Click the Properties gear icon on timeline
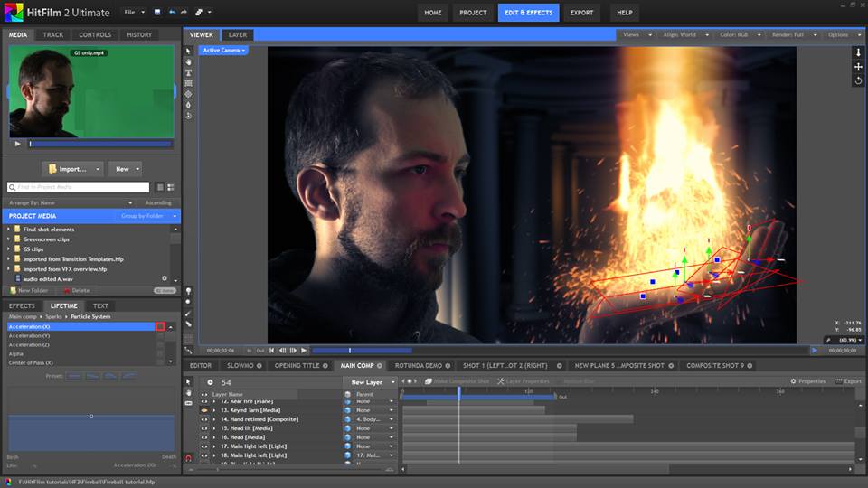 pyautogui.click(x=793, y=381)
